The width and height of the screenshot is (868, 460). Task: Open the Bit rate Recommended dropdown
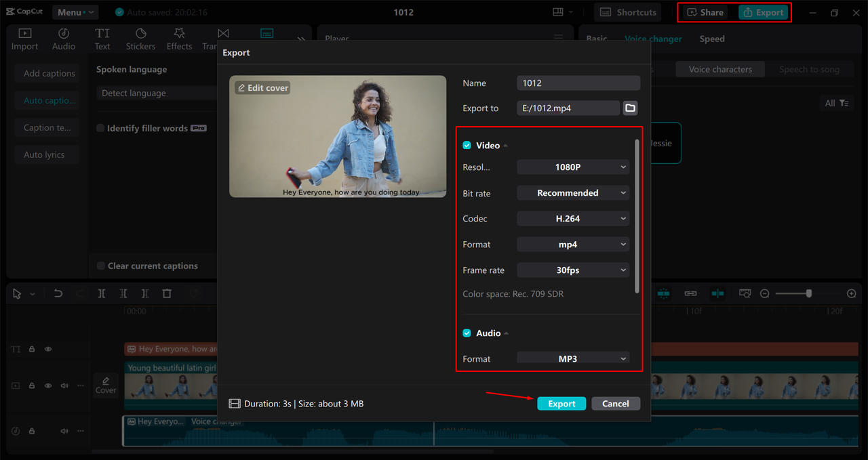[x=573, y=193]
